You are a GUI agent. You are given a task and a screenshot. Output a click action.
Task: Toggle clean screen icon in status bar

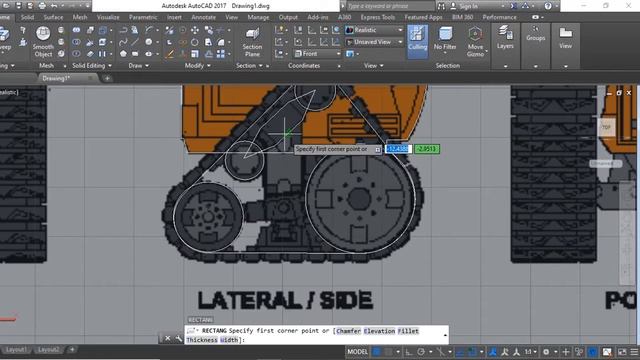pyautogui.click(x=622, y=351)
